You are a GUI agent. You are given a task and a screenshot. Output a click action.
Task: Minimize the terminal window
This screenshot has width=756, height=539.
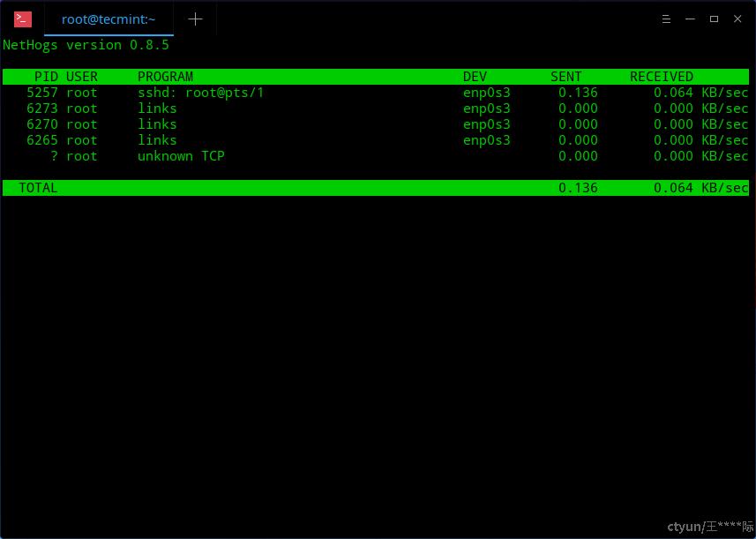690,19
